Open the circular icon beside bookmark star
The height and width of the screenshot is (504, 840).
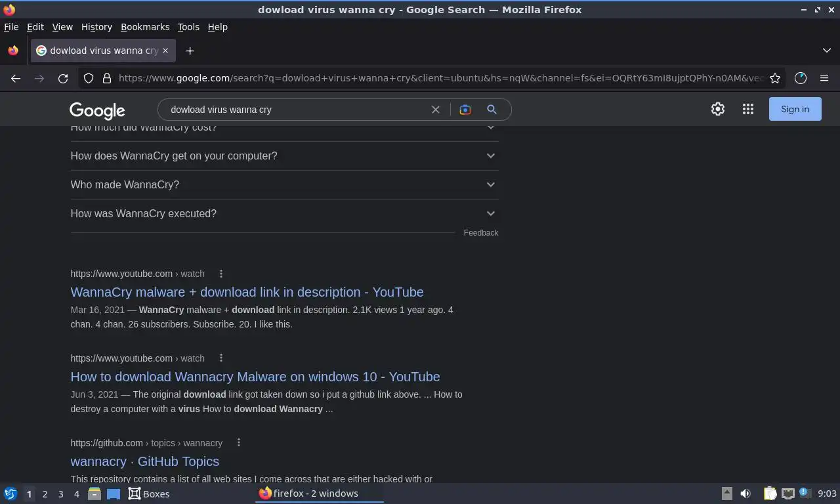[x=801, y=78]
